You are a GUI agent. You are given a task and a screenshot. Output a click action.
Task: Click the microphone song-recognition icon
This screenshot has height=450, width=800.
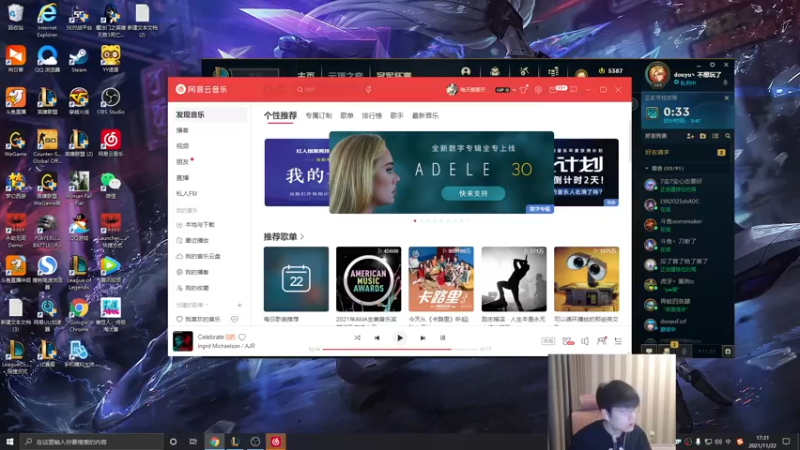pos(368,89)
